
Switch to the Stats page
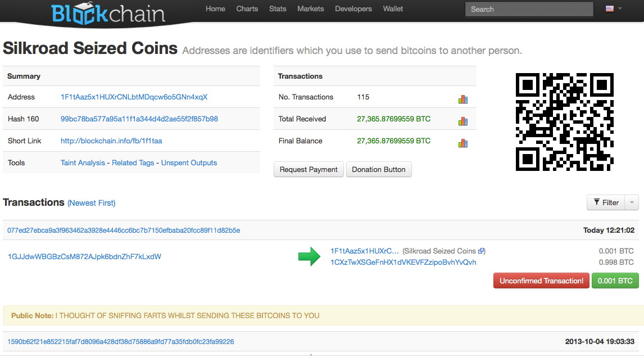[278, 9]
